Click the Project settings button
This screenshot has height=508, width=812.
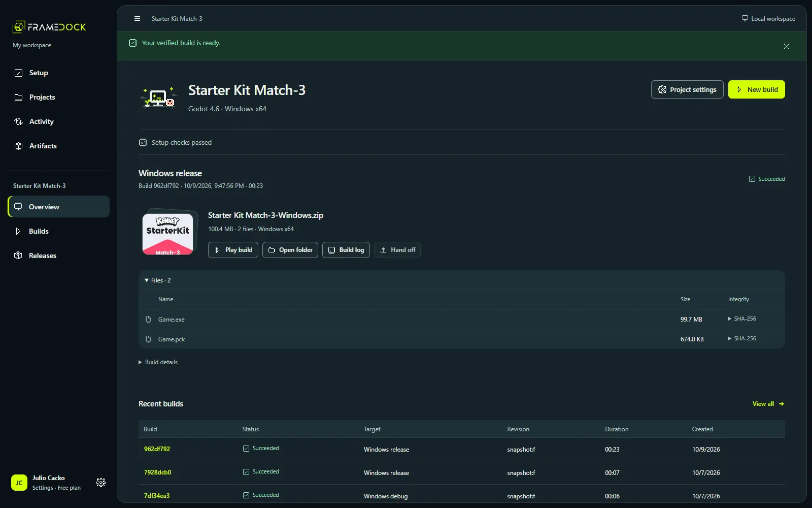tap(687, 89)
